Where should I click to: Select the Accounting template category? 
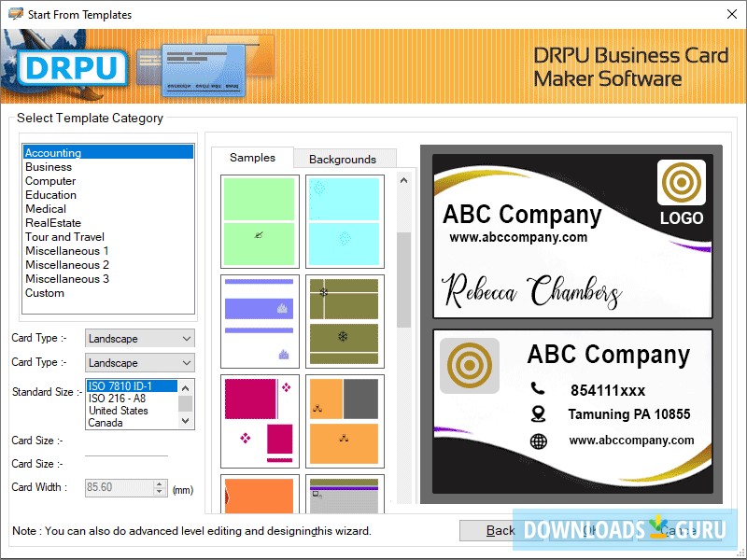[108, 152]
